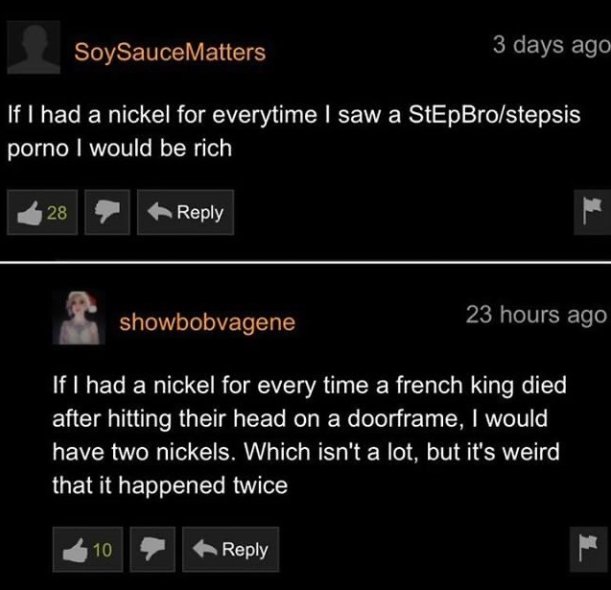Thumbs down showbobvagene's comment

coord(151,549)
